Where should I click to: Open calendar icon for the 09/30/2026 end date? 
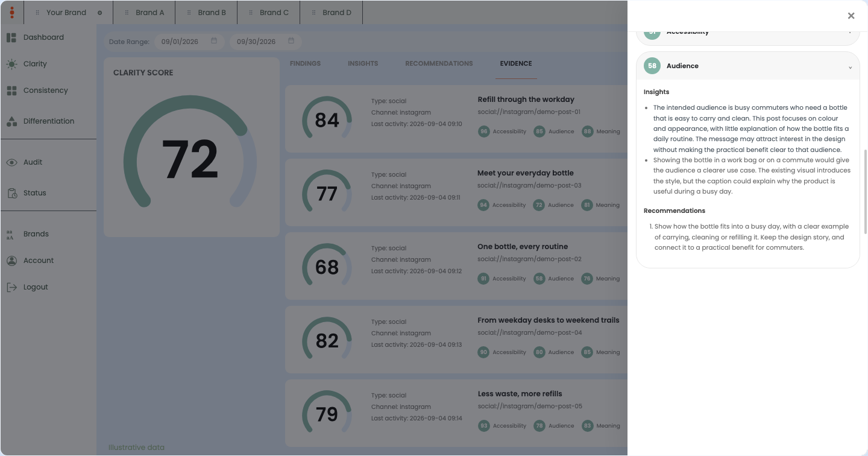pos(291,41)
